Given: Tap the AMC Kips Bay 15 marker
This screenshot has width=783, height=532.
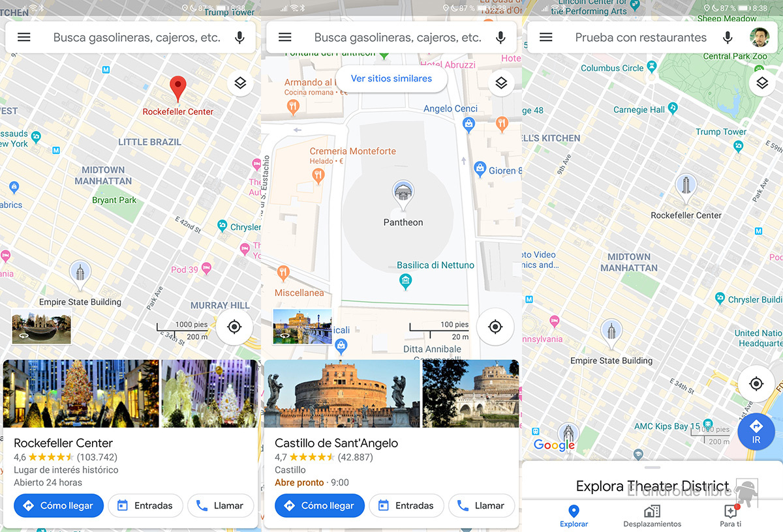Looking at the screenshot, I should pyautogui.click(x=709, y=425).
